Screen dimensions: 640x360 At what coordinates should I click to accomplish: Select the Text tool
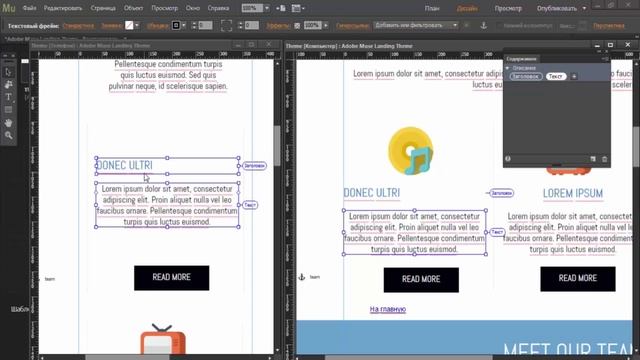(x=8, y=97)
